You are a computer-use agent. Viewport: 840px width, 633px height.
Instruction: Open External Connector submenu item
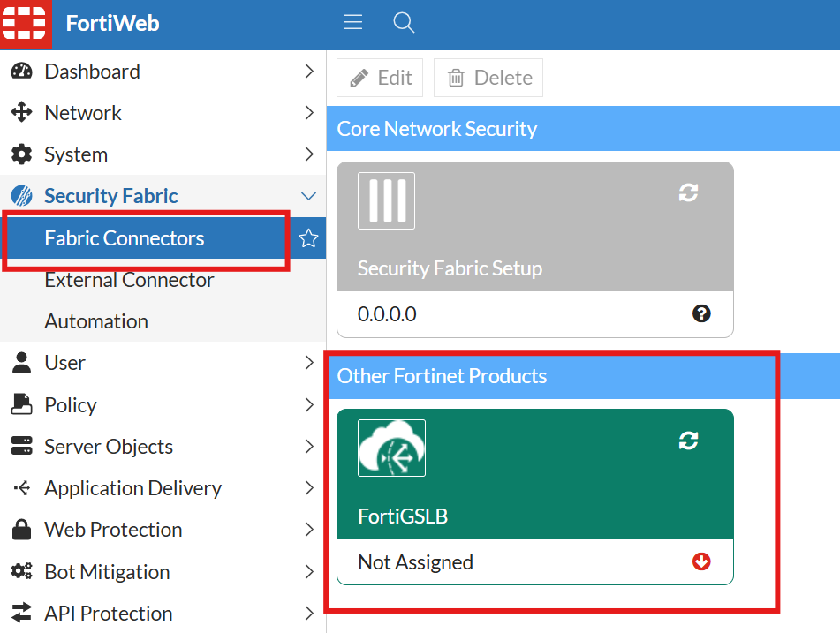point(163,280)
